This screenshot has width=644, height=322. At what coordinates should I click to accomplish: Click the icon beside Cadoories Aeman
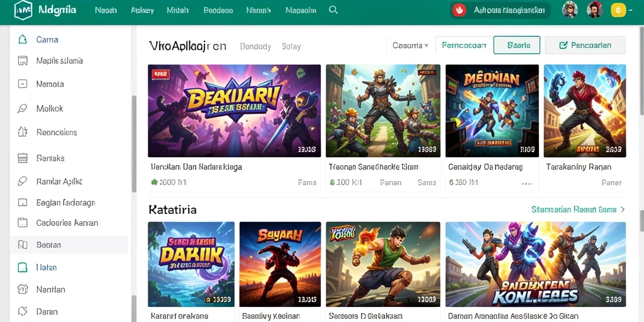point(23,223)
